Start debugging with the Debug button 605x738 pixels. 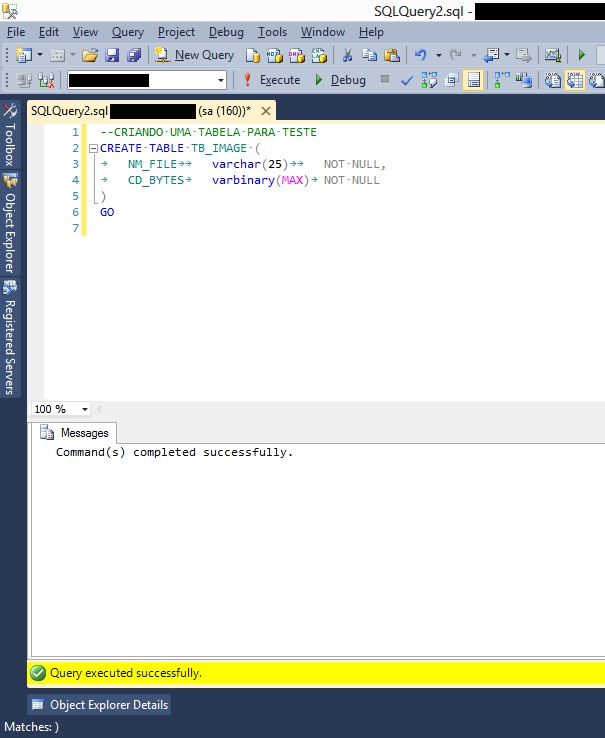(340, 80)
